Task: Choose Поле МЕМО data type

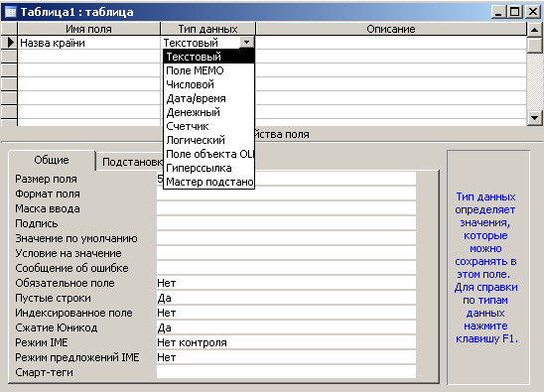Action: point(208,70)
